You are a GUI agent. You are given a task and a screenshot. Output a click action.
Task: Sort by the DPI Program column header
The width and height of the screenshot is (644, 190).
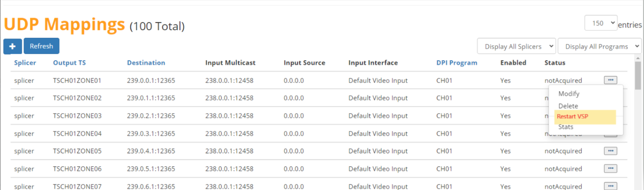click(x=457, y=63)
